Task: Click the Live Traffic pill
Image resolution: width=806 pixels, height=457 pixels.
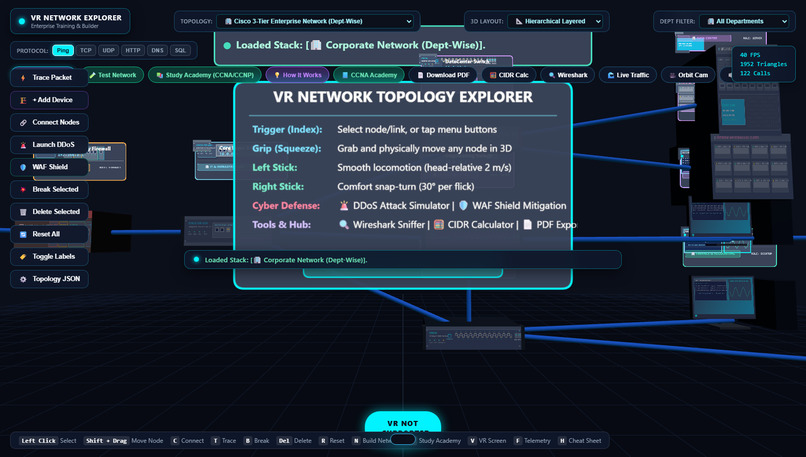Action: [x=628, y=75]
